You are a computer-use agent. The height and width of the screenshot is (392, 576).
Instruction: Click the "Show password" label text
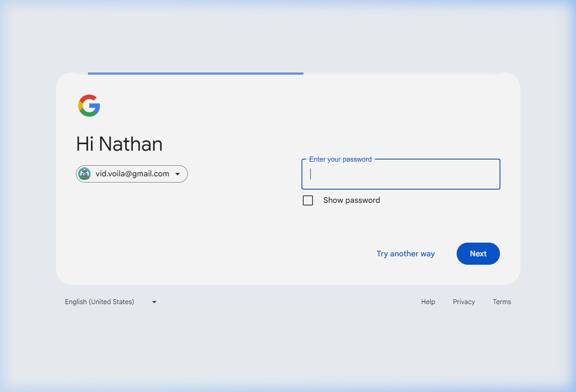click(351, 201)
